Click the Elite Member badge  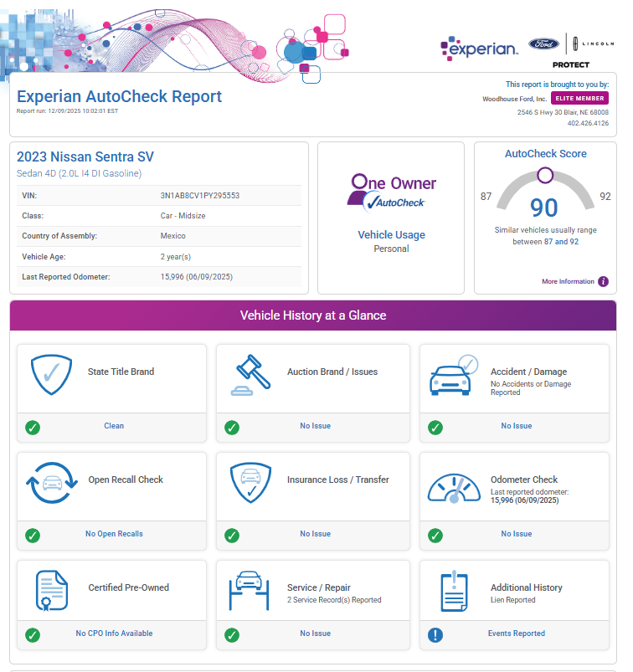[x=579, y=99]
